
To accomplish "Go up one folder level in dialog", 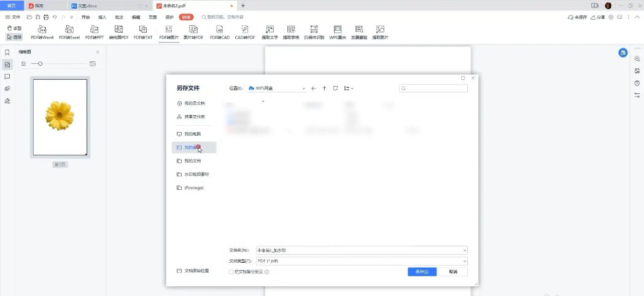I will (325, 88).
